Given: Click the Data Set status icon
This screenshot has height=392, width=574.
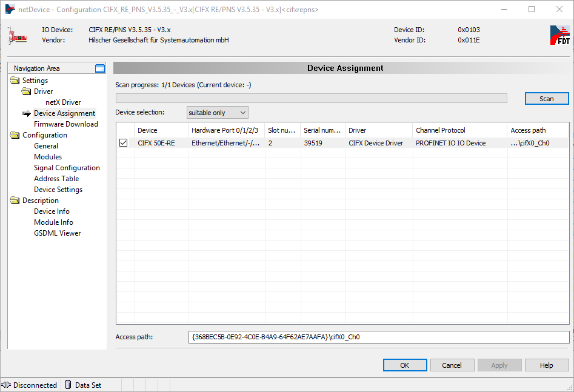Looking at the screenshot, I should 68,385.
